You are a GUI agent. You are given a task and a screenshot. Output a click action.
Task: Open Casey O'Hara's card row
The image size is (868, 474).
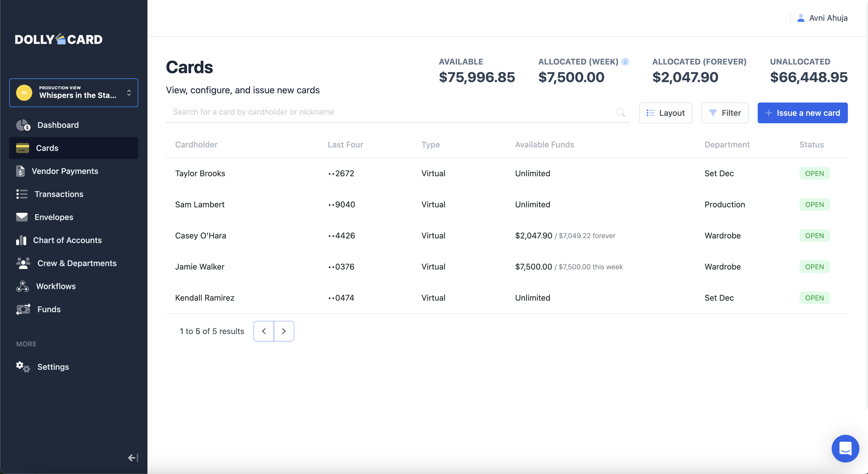[x=200, y=236]
